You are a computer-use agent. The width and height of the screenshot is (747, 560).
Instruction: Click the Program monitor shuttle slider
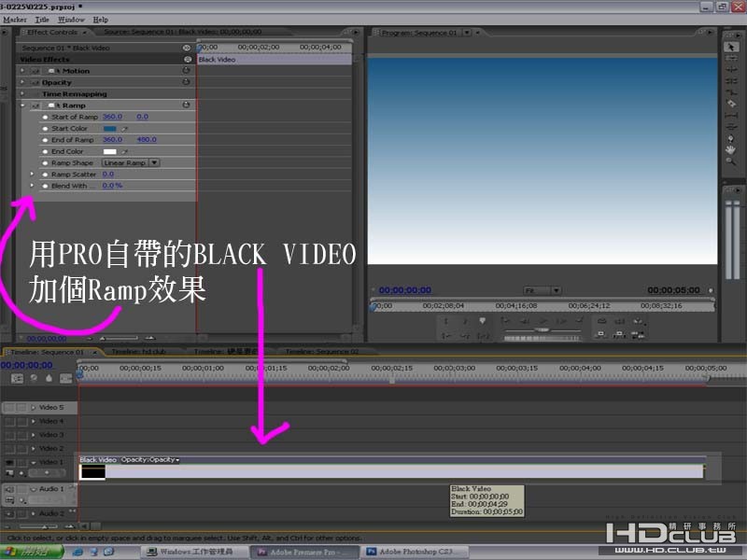[543, 330]
